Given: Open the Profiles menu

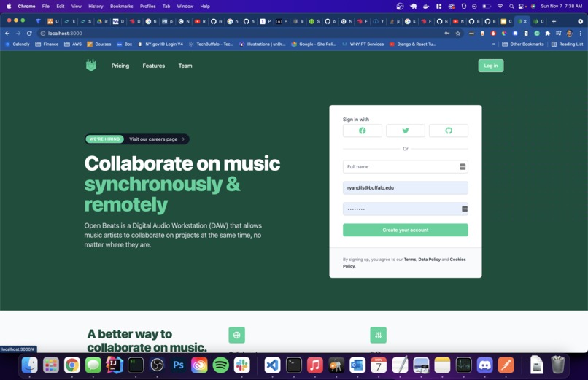Looking at the screenshot, I should pos(148,6).
